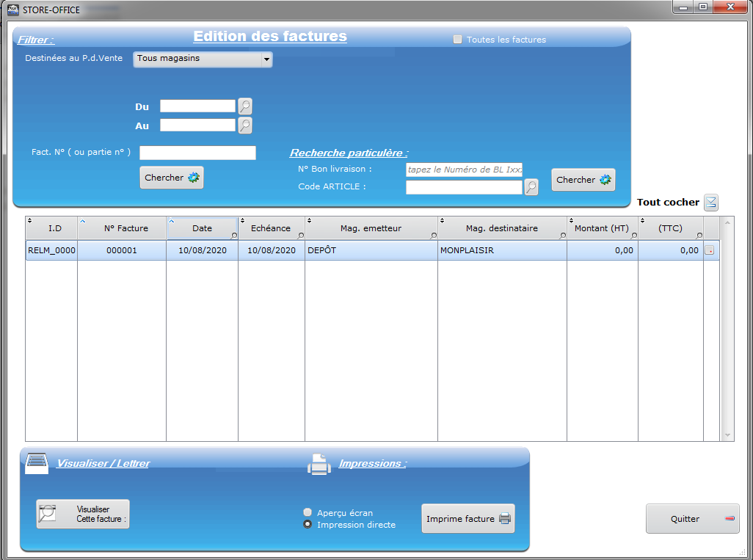This screenshot has height=560, width=753.
Task: Click the small icon at end of invoice row
Action: (x=710, y=250)
